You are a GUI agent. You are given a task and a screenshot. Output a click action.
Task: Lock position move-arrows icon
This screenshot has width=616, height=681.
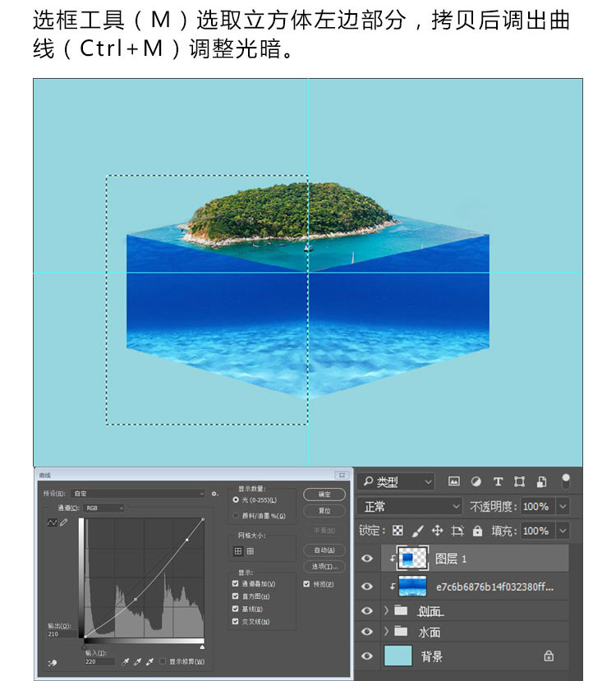(x=437, y=531)
